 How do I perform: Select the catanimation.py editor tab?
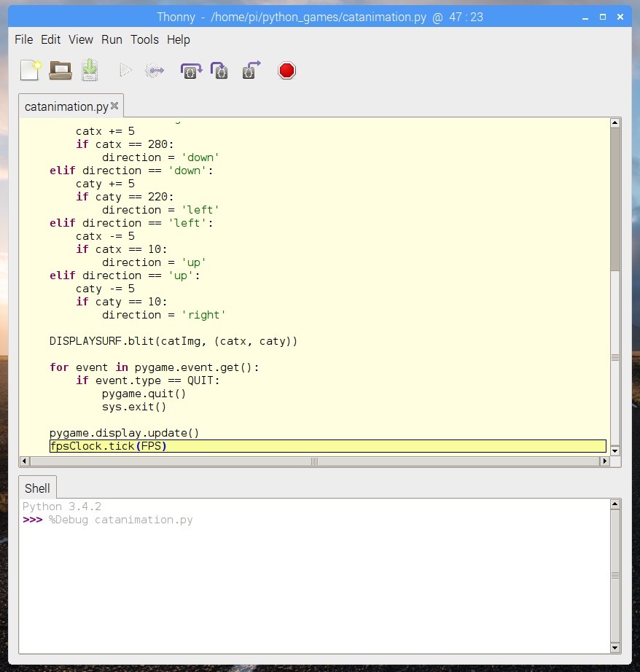coord(66,106)
